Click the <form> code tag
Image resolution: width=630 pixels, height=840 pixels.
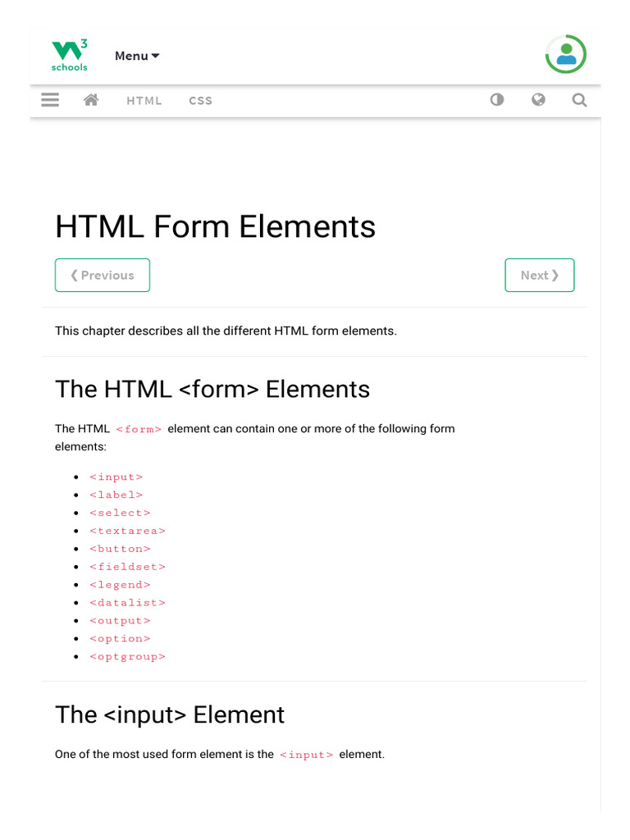pos(139,429)
